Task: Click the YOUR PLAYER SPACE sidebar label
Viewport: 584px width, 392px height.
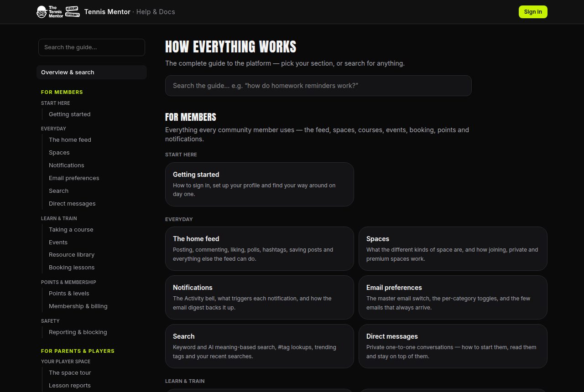Action: [x=66, y=361]
